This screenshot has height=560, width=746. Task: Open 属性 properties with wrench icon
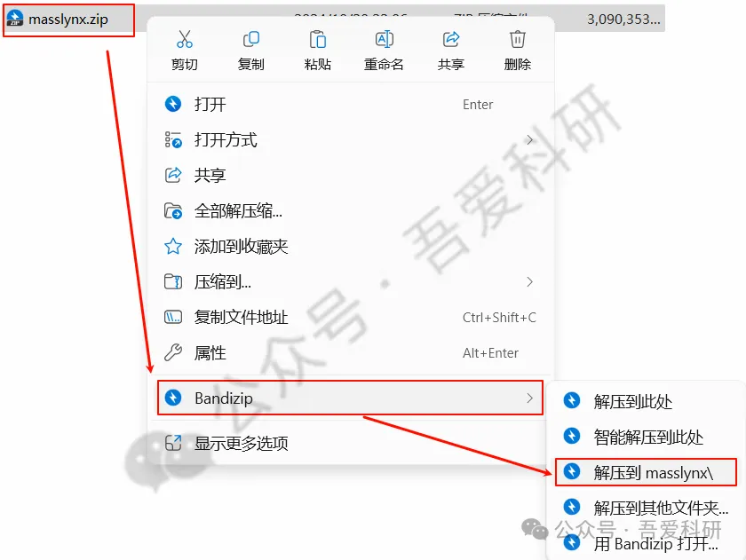pos(351,352)
